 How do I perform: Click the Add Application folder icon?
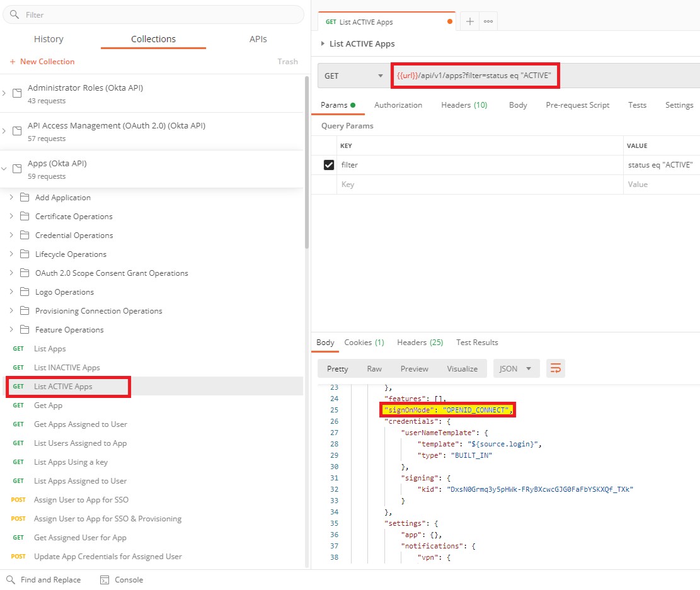[25, 197]
